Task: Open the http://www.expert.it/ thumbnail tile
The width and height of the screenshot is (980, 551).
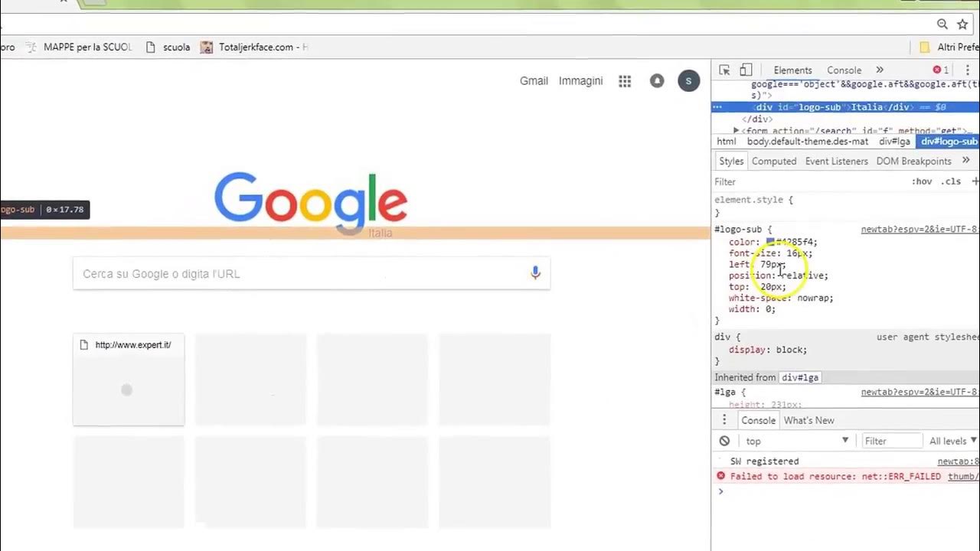Action: coord(129,380)
